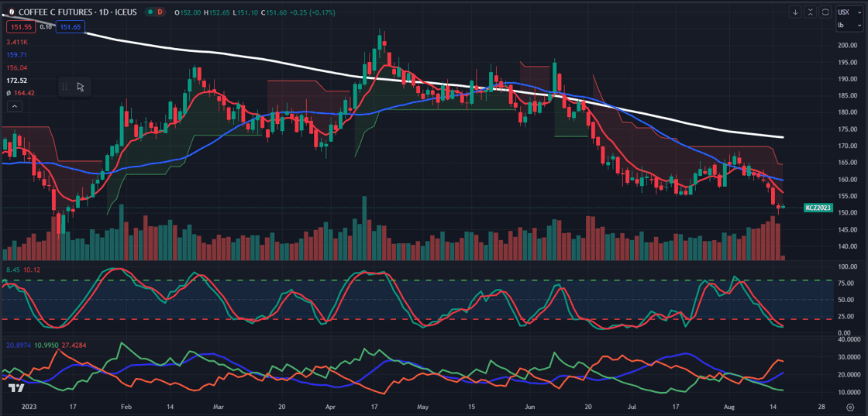Select stochastic value 10.12
Viewport: 868px width, 416px height.
point(31,270)
